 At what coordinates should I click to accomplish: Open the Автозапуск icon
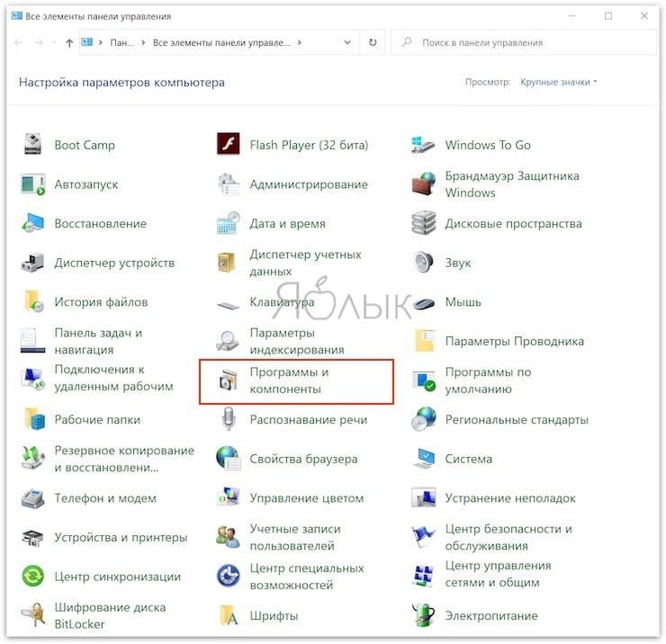32,184
